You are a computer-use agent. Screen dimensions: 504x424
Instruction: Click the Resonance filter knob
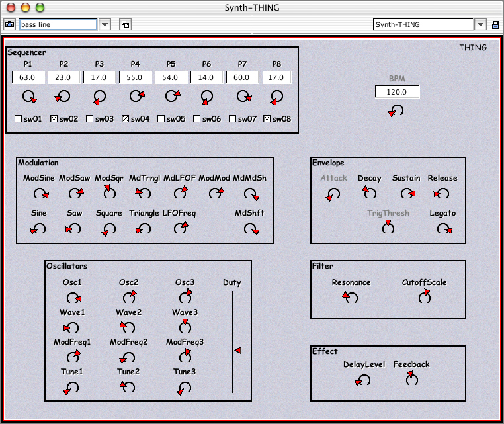pos(350,297)
